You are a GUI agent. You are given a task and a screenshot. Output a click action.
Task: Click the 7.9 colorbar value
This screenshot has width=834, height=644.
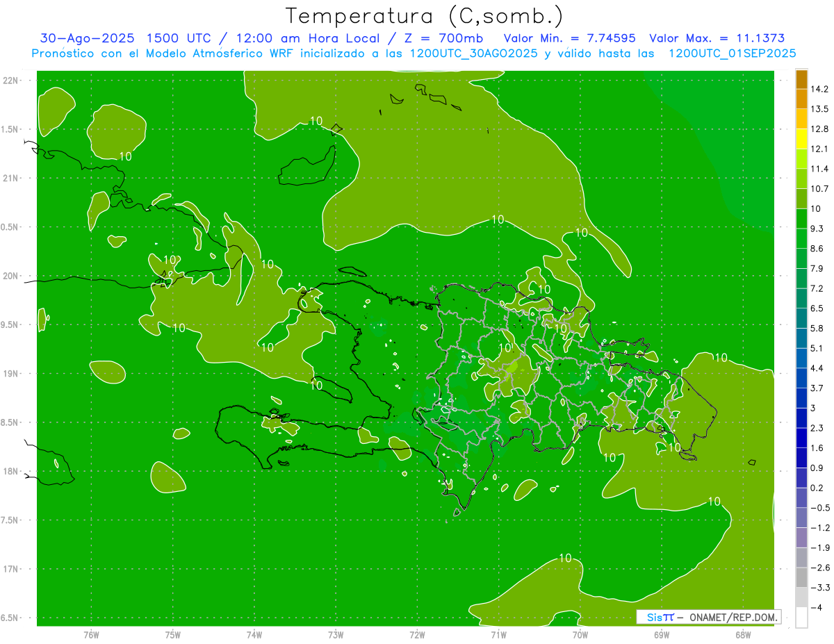(x=817, y=268)
